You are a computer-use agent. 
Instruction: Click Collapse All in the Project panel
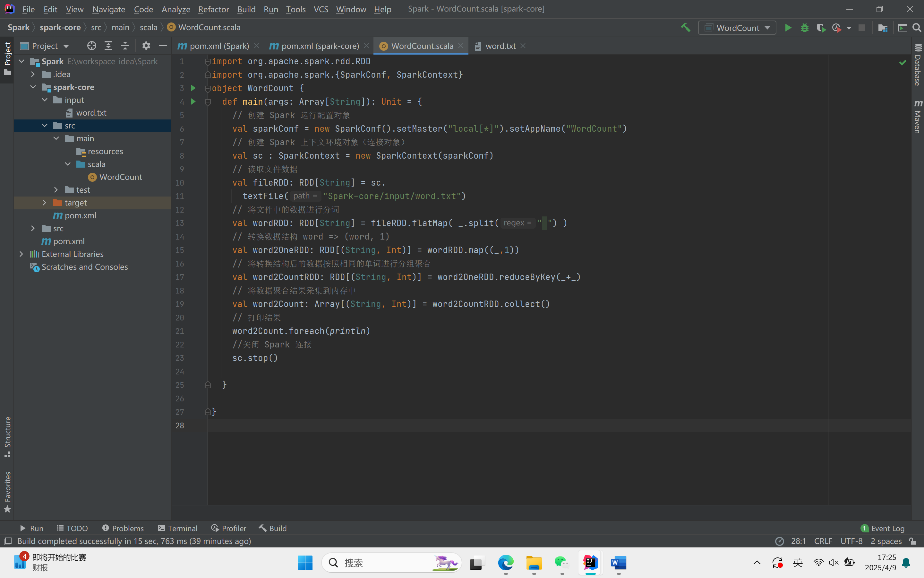(125, 46)
